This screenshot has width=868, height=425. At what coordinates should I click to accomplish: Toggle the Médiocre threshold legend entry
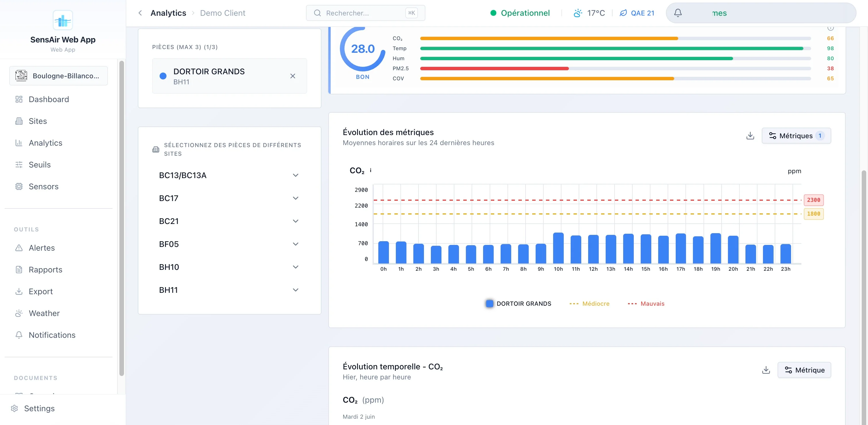[589, 304]
